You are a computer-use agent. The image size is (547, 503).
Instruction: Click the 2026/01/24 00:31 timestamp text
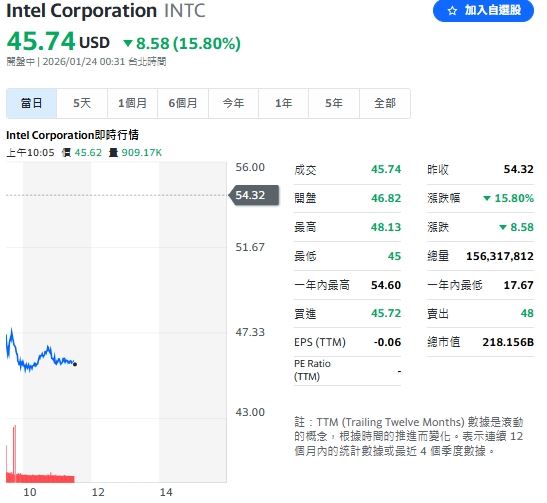[x=83, y=62]
